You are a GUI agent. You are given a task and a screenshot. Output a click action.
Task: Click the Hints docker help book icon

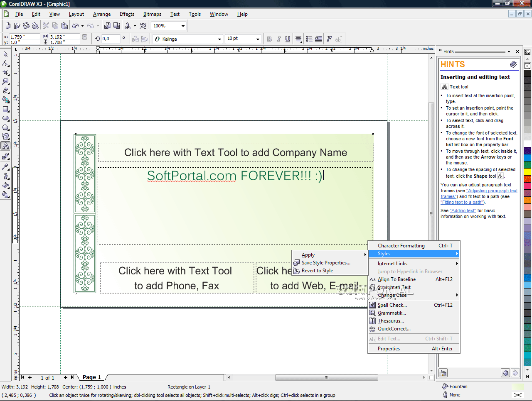[x=513, y=64]
